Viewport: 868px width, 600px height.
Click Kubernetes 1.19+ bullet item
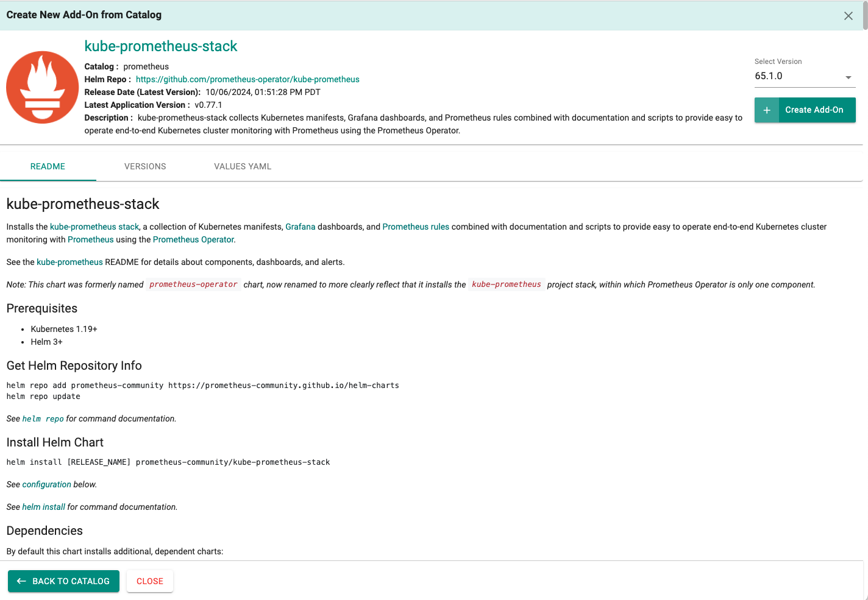tap(64, 329)
